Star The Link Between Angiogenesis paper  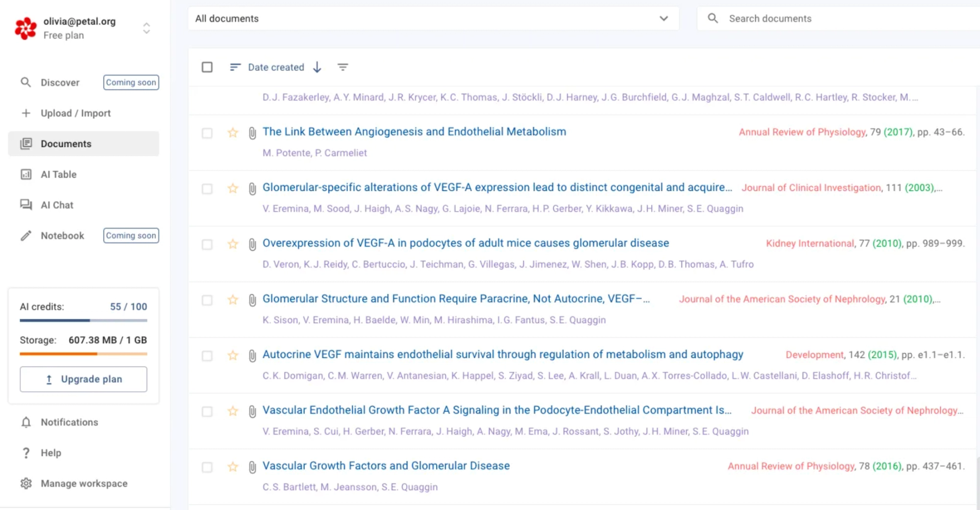click(233, 132)
